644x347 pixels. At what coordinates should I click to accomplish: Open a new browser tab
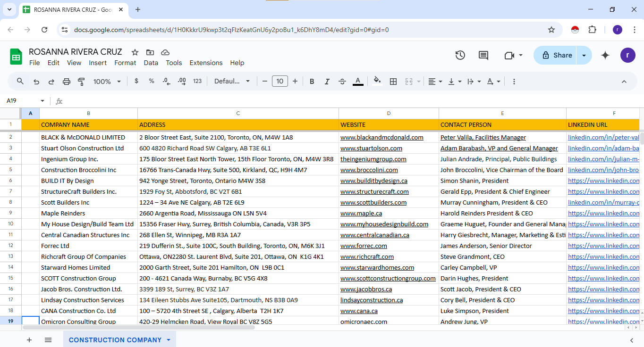[x=138, y=9]
